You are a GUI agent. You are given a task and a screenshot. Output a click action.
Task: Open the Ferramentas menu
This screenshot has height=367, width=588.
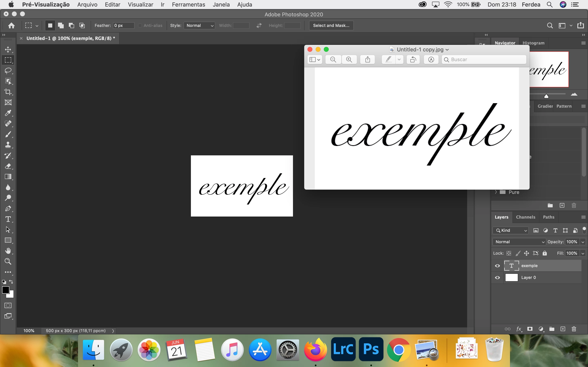(x=188, y=4)
